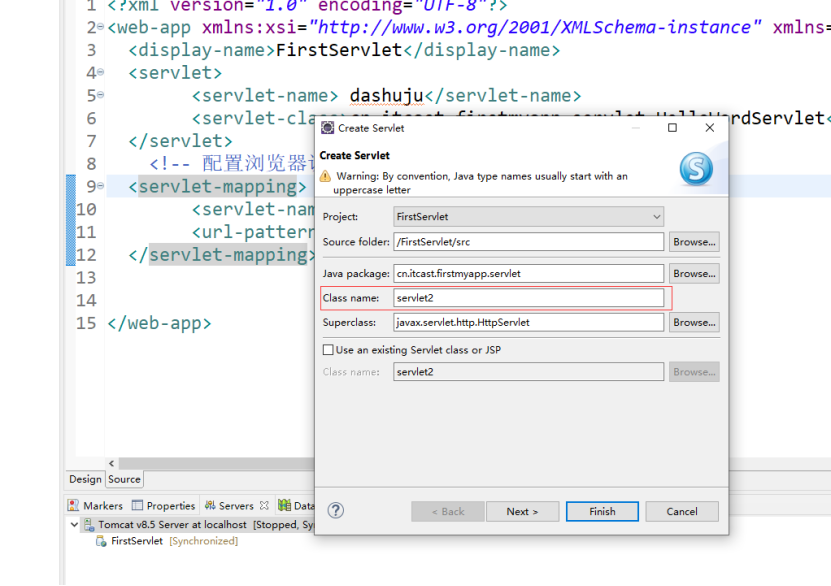831x586 pixels.
Task: Maximize the Create Servlet dialog
Action: coord(672,128)
